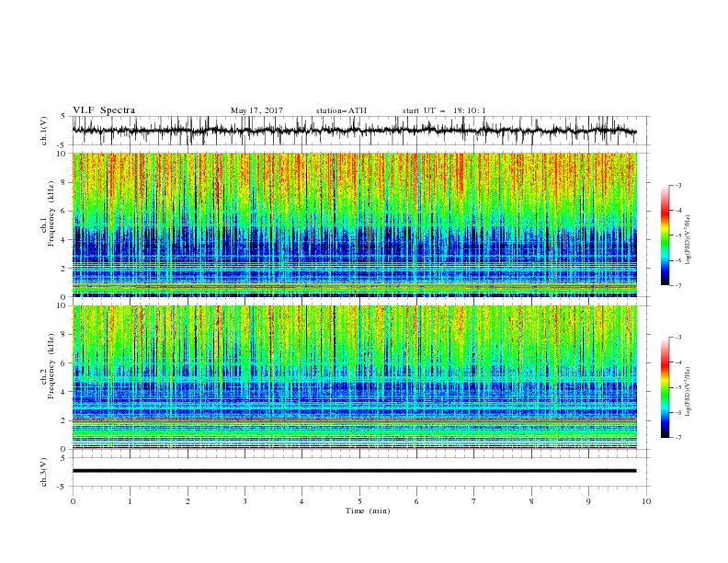
Task: Click the time axis tick label "4"
Action: pyautogui.click(x=301, y=501)
